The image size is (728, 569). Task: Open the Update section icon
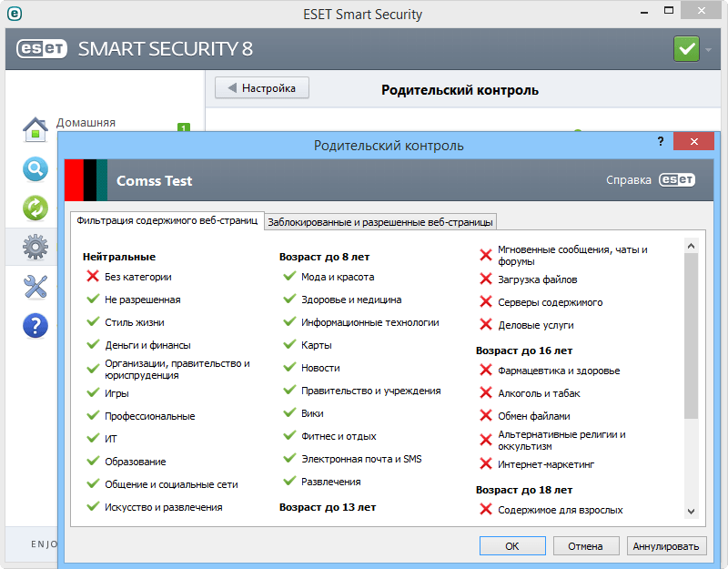(35, 208)
